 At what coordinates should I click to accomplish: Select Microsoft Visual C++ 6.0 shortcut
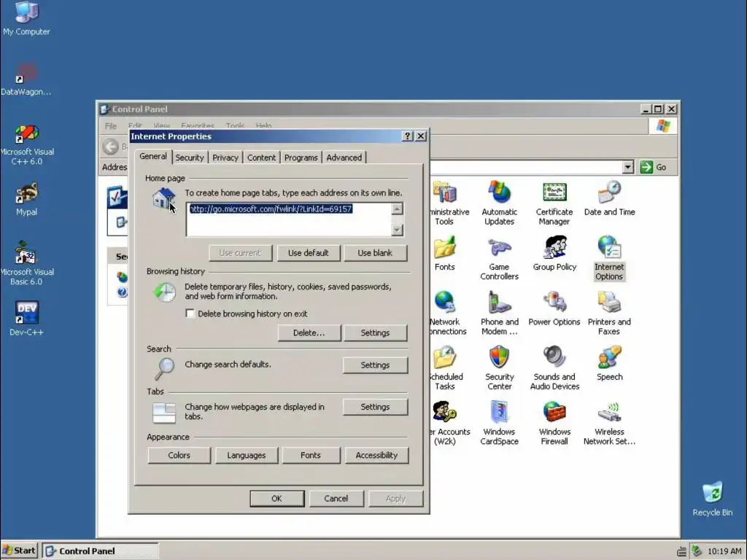click(27, 144)
